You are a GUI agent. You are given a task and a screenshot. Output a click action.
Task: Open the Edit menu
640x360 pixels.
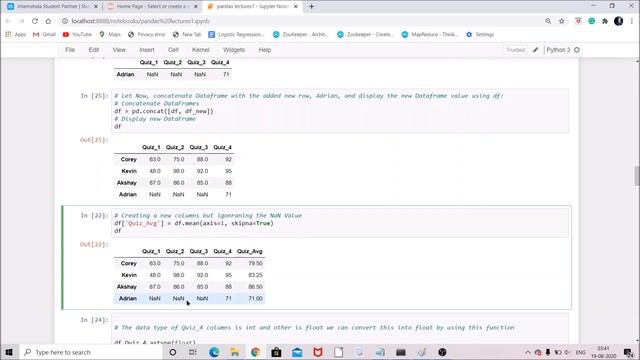click(x=93, y=50)
